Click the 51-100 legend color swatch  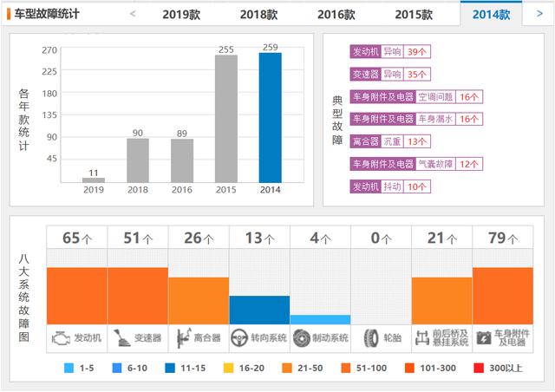pyautogui.click(x=346, y=369)
